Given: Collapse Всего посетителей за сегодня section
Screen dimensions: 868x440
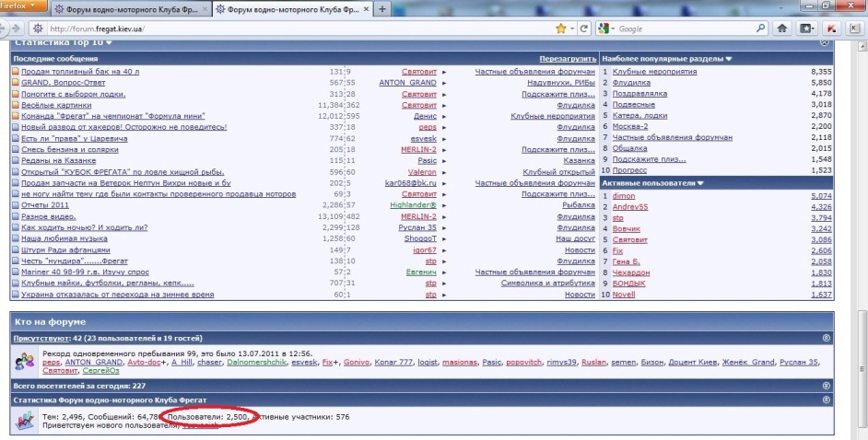Looking at the screenshot, I should coord(827,386).
